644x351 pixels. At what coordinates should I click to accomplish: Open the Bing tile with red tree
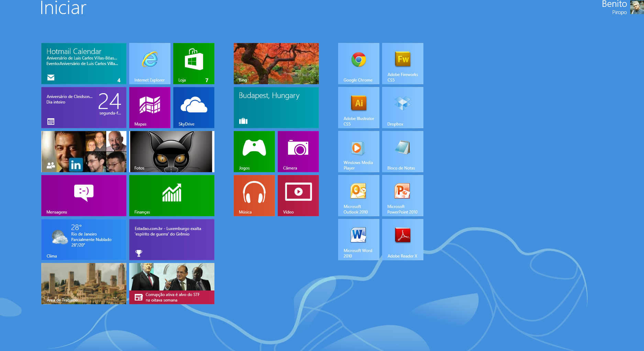coord(276,64)
